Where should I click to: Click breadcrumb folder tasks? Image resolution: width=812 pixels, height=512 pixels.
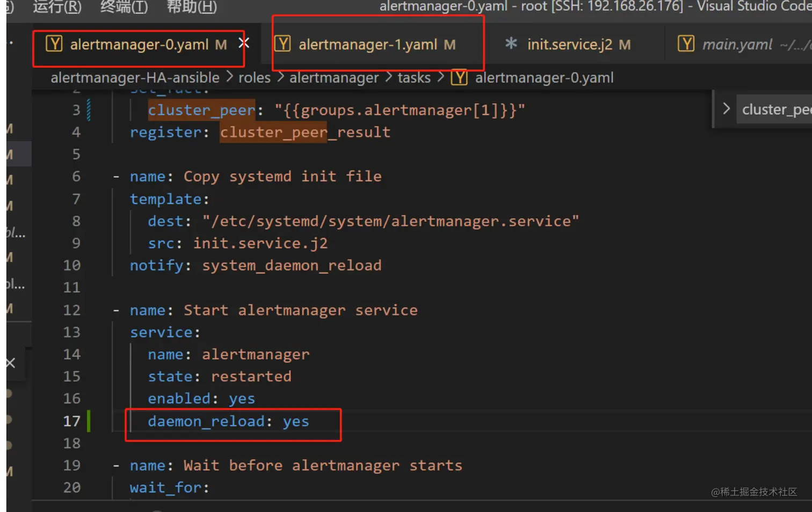[414, 78]
